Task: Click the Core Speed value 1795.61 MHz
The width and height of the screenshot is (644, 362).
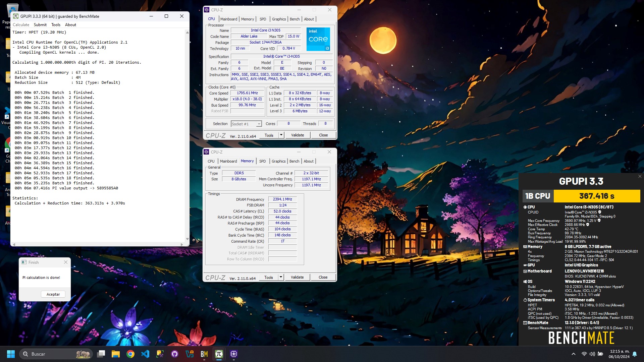Action: click(x=247, y=93)
